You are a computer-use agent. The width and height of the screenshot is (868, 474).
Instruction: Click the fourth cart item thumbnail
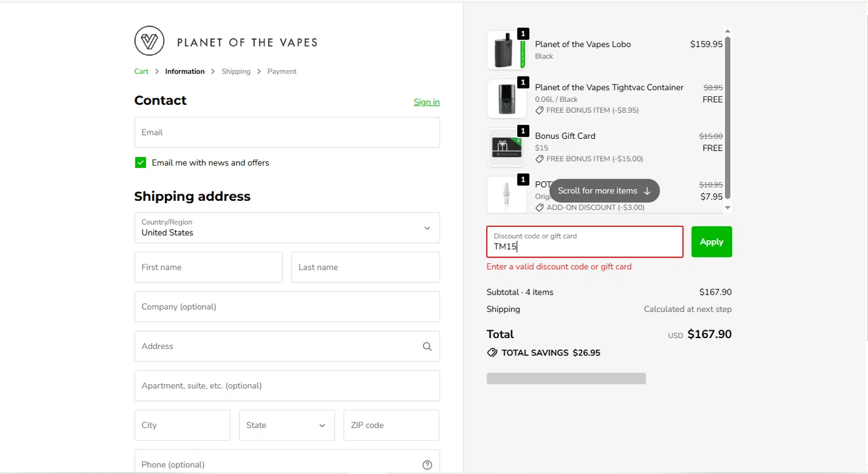pos(506,194)
